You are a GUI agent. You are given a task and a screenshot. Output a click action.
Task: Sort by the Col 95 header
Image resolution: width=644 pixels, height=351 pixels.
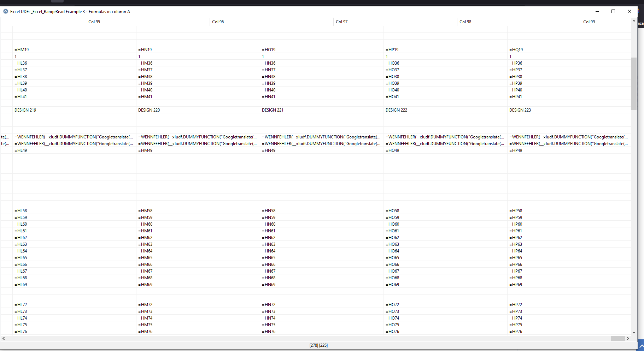[94, 22]
